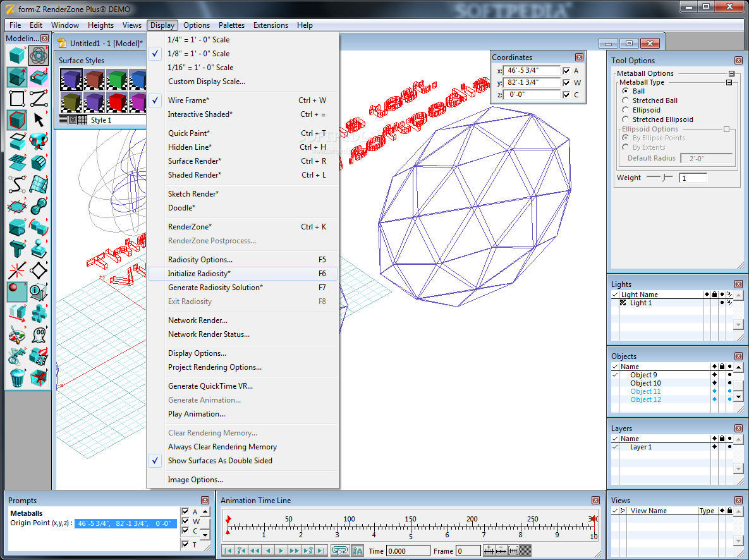Toggle visibility checkmark for Object 9
Viewport: 749px width, 560px height.
point(615,375)
